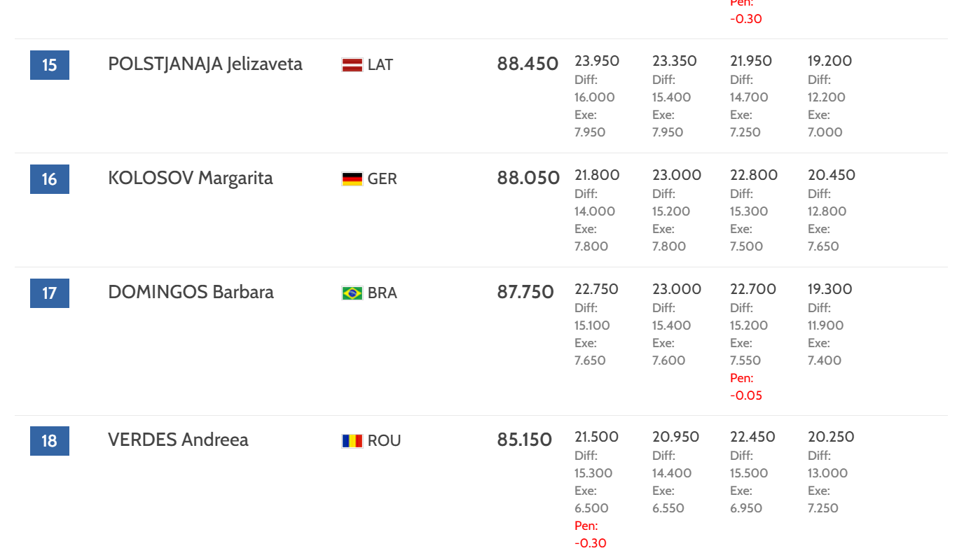Click the BRA country code
Viewport: 964px width, 560px height.
click(x=383, y=293)
